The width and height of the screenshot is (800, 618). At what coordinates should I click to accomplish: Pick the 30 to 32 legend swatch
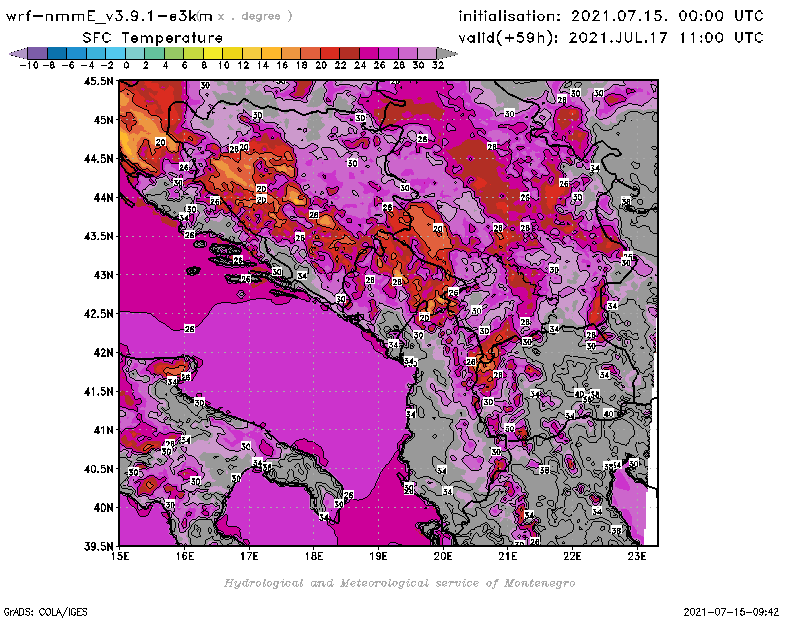427,53
